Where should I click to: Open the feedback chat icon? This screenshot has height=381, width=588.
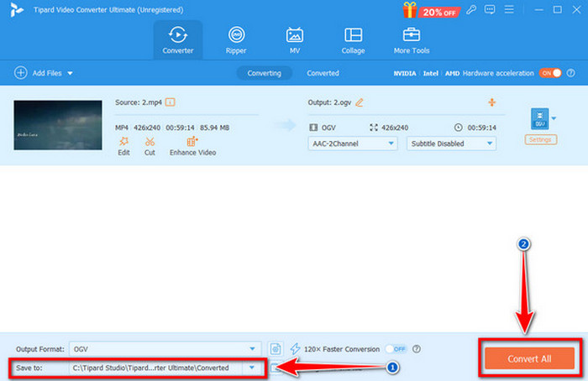click(x=490, y=10)
